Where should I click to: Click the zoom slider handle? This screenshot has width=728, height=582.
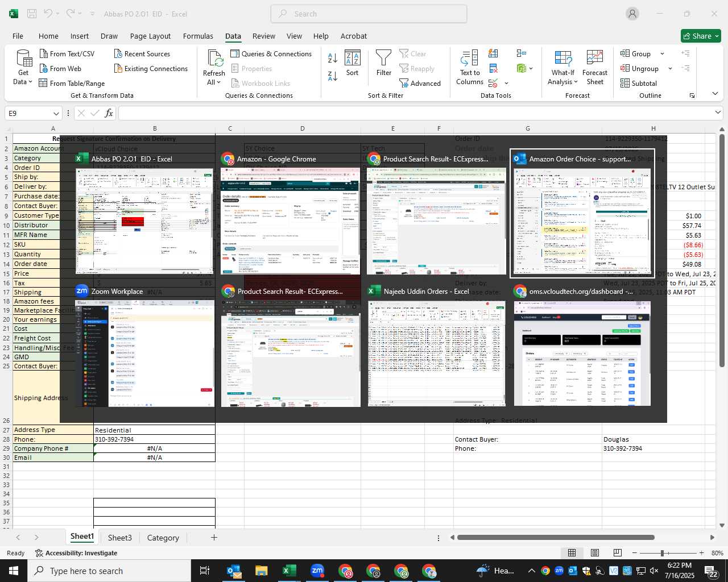(x=662, y=553)
